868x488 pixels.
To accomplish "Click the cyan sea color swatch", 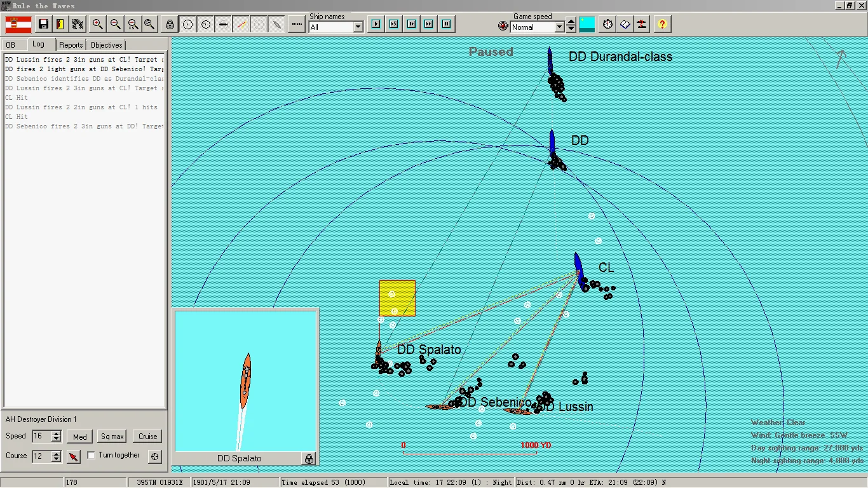I will [587, 25].
